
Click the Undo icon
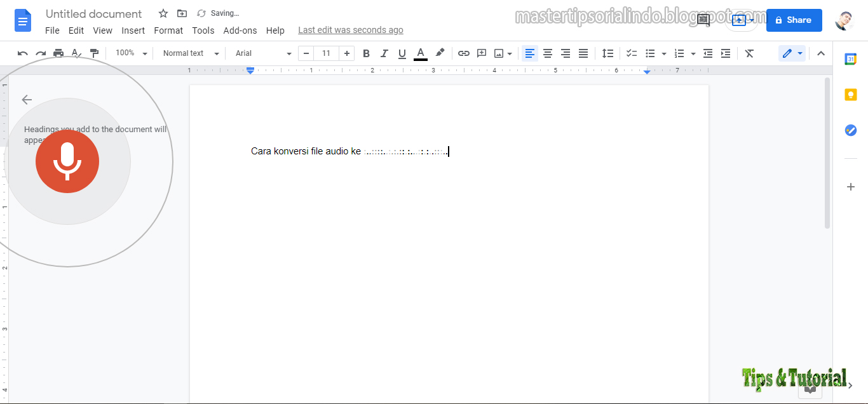coord(22,53)
